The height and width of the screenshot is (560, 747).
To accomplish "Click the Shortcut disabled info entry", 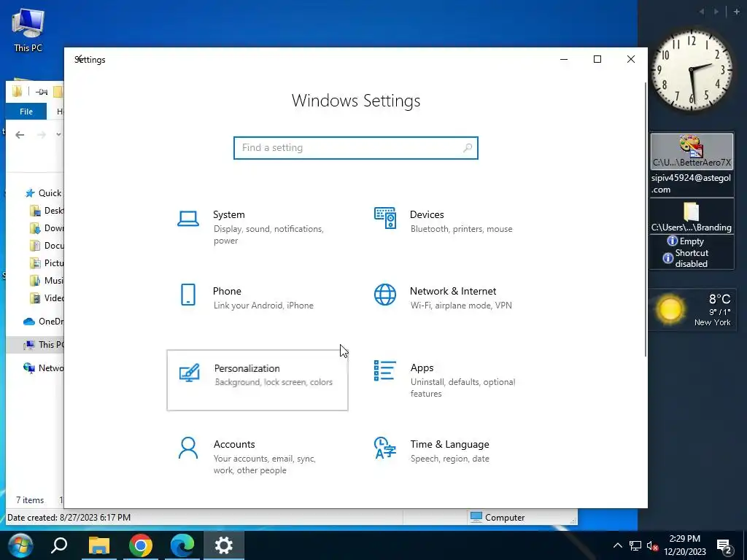I will [686, 258].
